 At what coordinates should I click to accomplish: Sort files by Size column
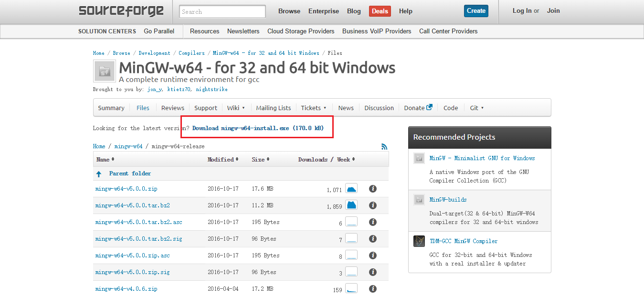click(261, 159)
